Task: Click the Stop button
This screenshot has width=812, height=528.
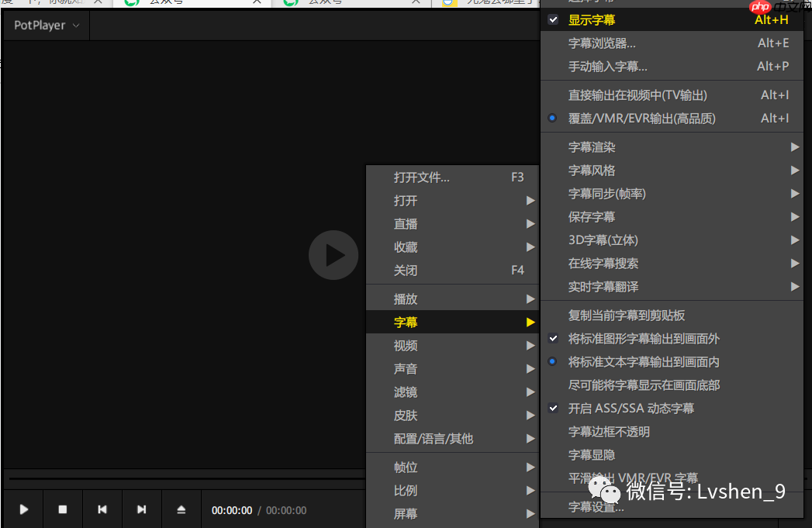Action: tap(63, 509)
